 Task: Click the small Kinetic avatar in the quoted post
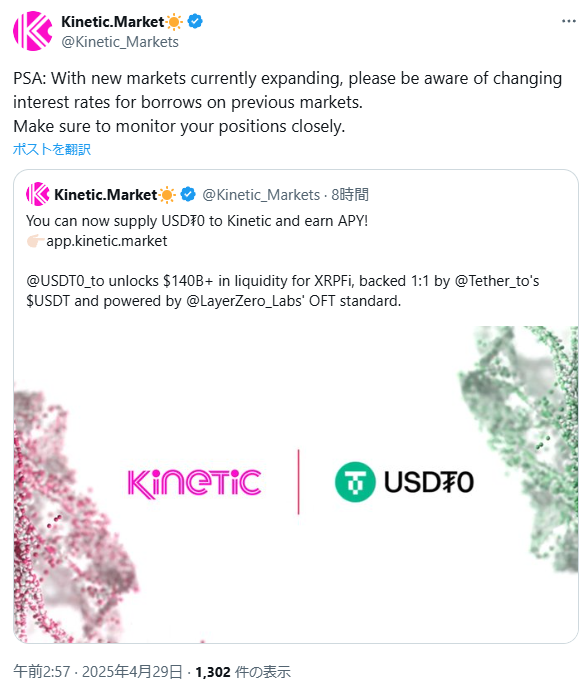click(38, 194)
